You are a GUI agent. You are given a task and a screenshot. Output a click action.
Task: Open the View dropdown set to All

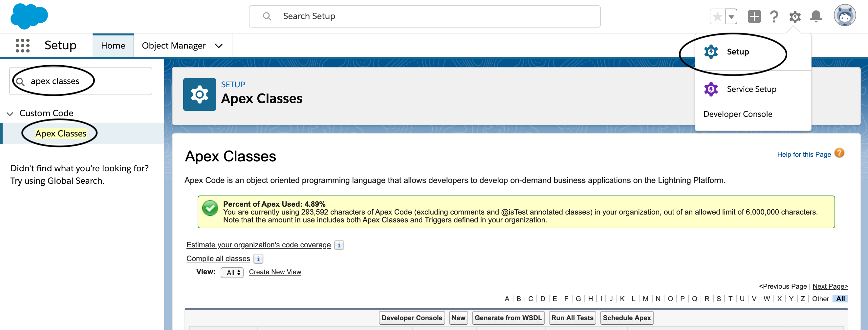pyautogui.click(x=232, y=272)
